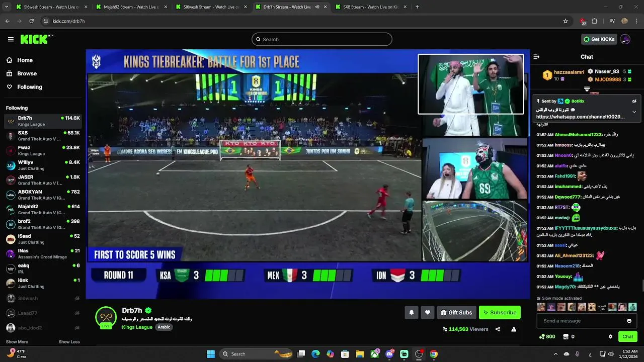Viewport: 644px width, 362px height.
Task: Open a new browser tab
Action: [417, 7]
